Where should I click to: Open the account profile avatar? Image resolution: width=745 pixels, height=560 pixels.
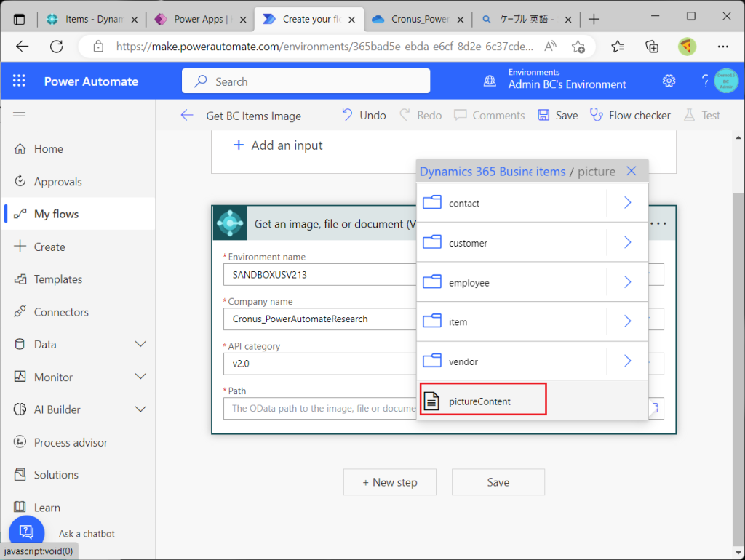coord(726,81)
